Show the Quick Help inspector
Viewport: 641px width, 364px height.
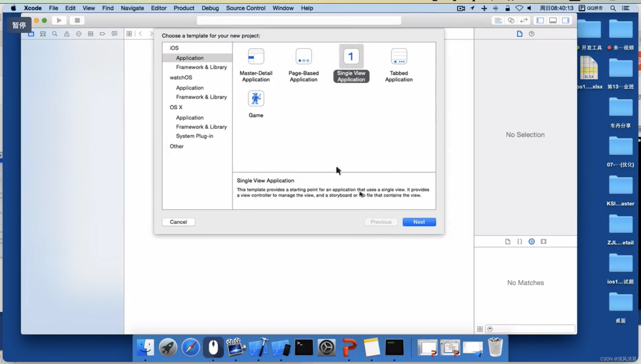tap(532, 34)
